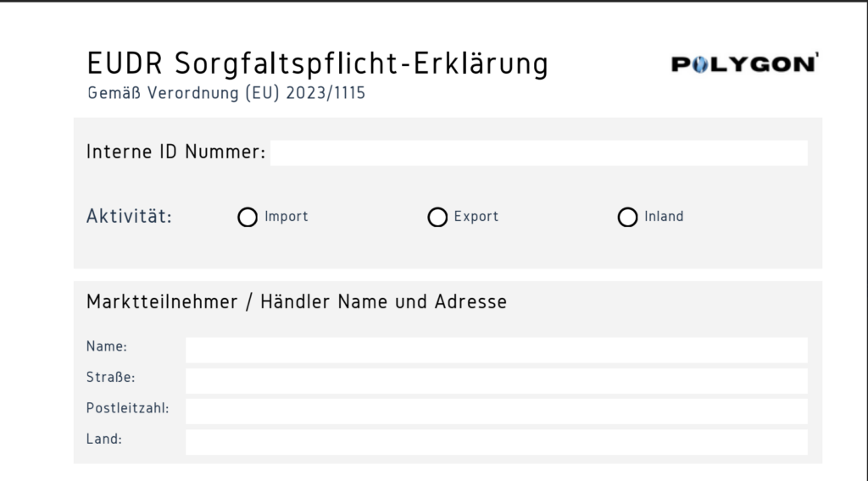Click the Name: field label

tap(107, 346)
